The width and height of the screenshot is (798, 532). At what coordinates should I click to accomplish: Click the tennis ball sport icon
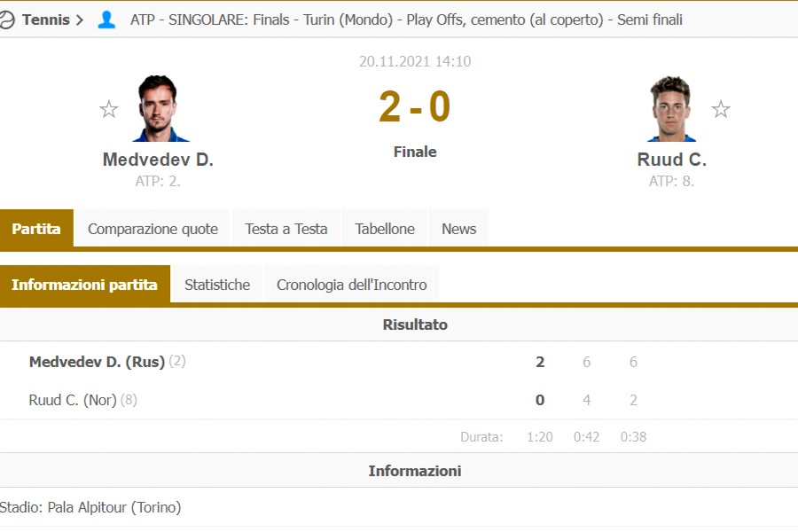click(x=7, y=20)
